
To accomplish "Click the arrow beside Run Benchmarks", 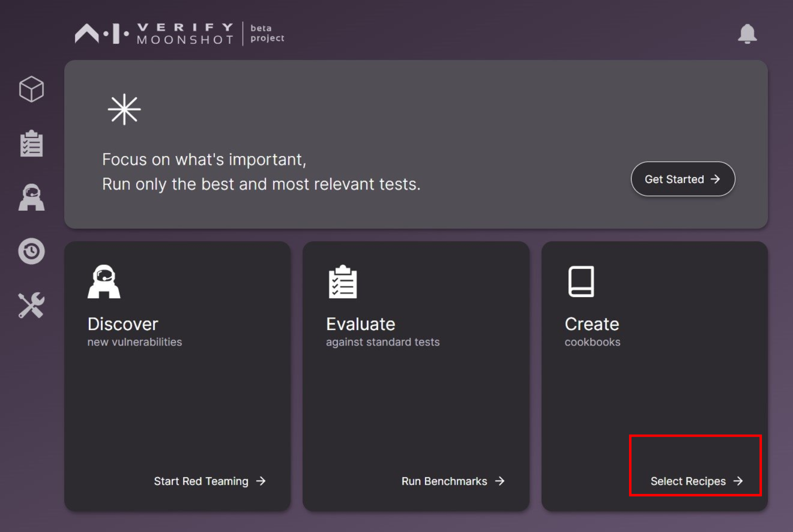I will point(500,481).
